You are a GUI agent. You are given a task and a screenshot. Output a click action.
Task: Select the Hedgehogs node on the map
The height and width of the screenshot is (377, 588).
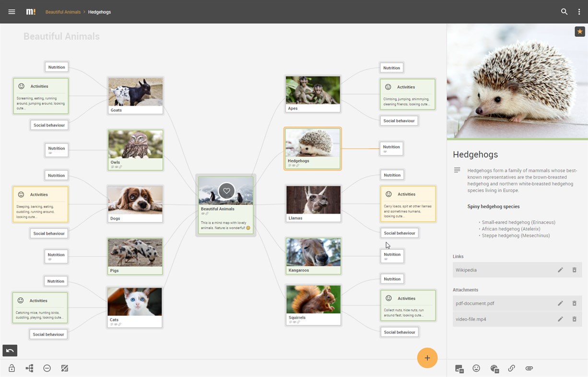click(x=313, y=149)
